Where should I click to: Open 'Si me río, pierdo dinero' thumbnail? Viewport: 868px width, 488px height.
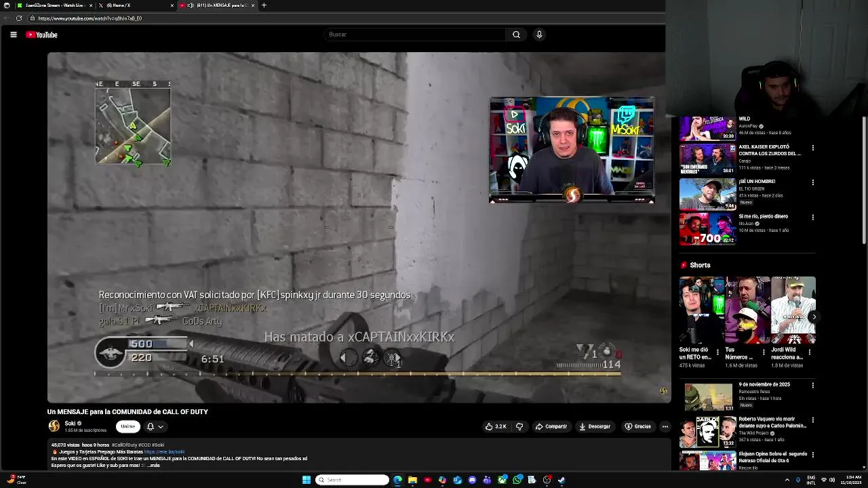(707, 229)
